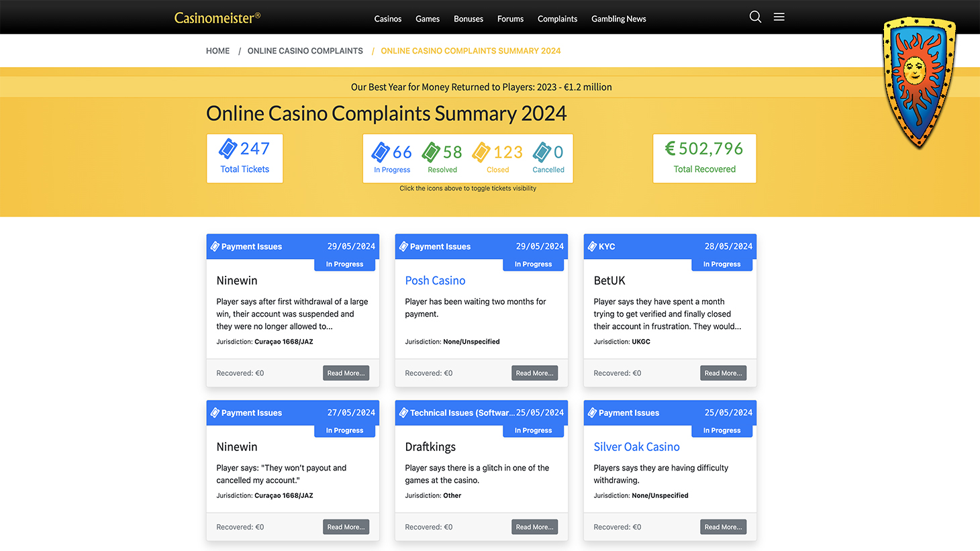
Task: Click the blue Total Tickets ticket icon
Action: tap(228, 148)
